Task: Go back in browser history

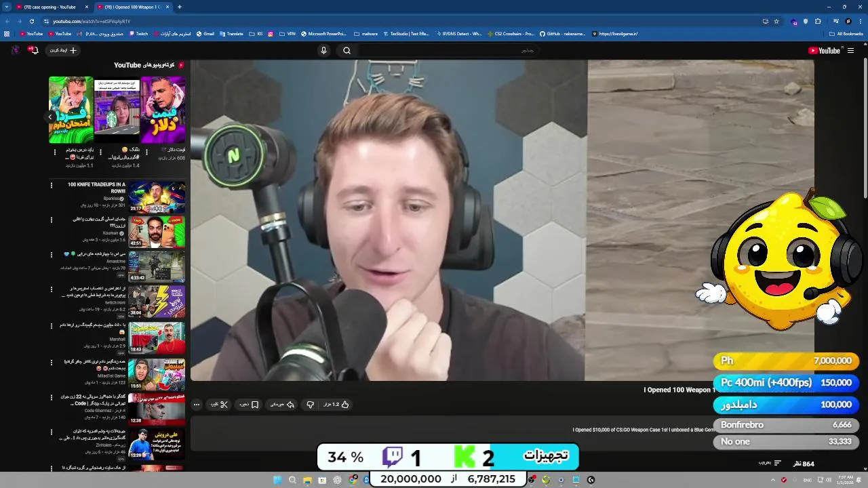Action: point(7,21)
